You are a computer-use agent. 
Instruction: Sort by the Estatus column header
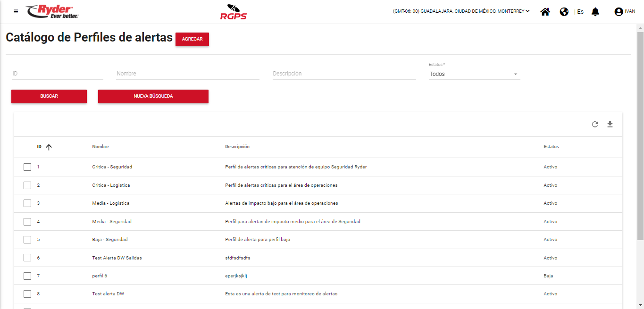click(551, 147)
